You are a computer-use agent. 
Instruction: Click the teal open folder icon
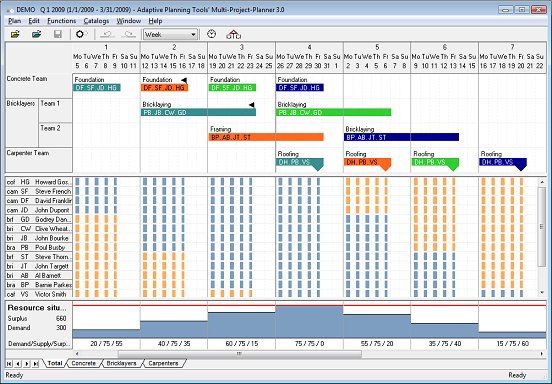[x=37, y=34]
